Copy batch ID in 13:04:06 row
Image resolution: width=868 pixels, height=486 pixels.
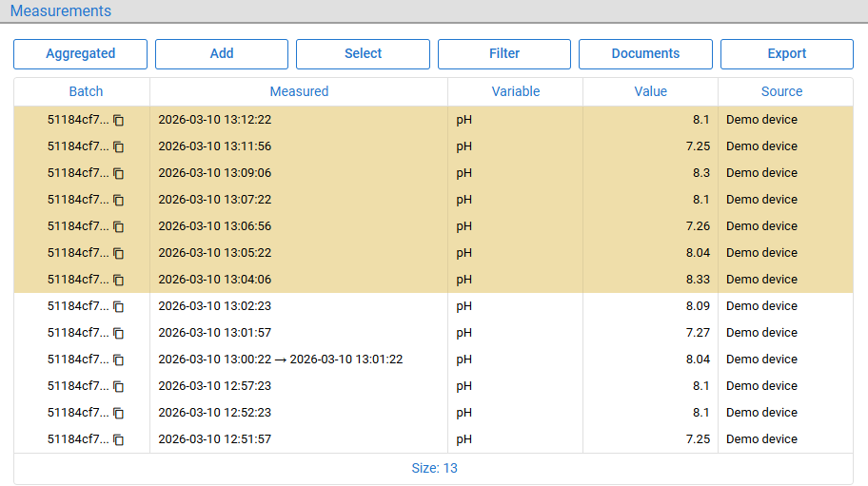[118, 280]
